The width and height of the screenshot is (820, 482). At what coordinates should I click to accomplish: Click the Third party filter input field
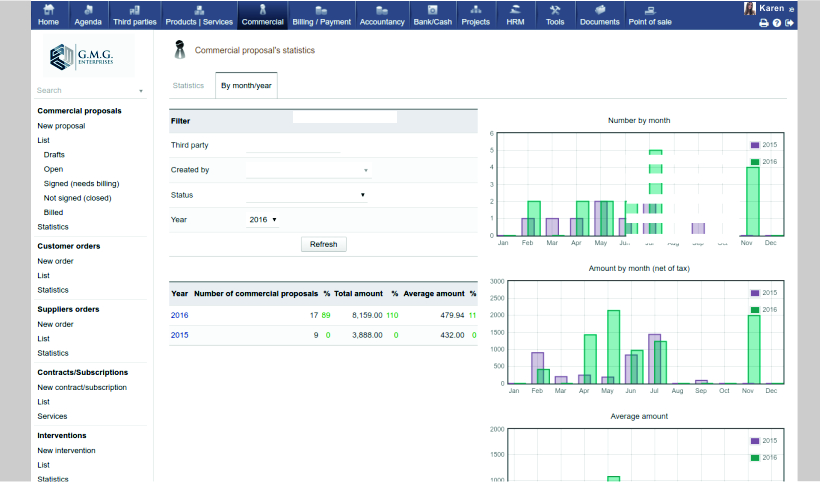click(292, 145)
